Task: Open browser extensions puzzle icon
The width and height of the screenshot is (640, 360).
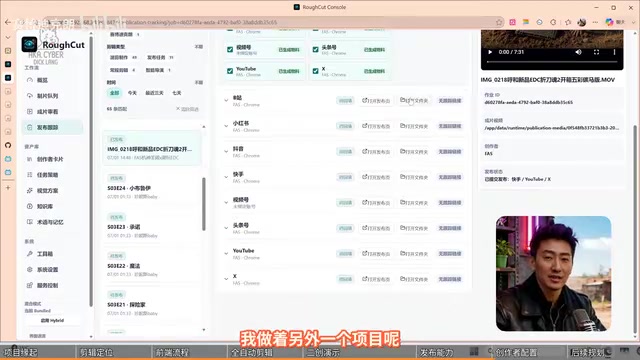Action: click(x=553, y=22)
